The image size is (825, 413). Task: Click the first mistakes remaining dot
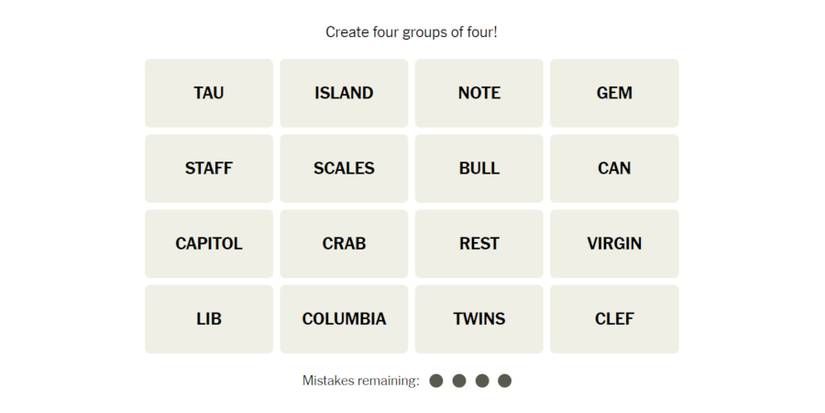tap(436, 381)
